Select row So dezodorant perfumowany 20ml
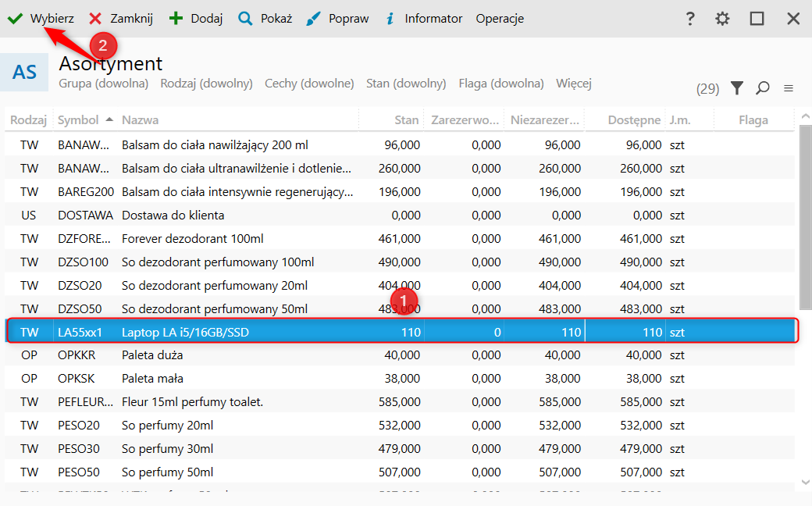The height and width of the screenshot is (506, 812). 400,285
